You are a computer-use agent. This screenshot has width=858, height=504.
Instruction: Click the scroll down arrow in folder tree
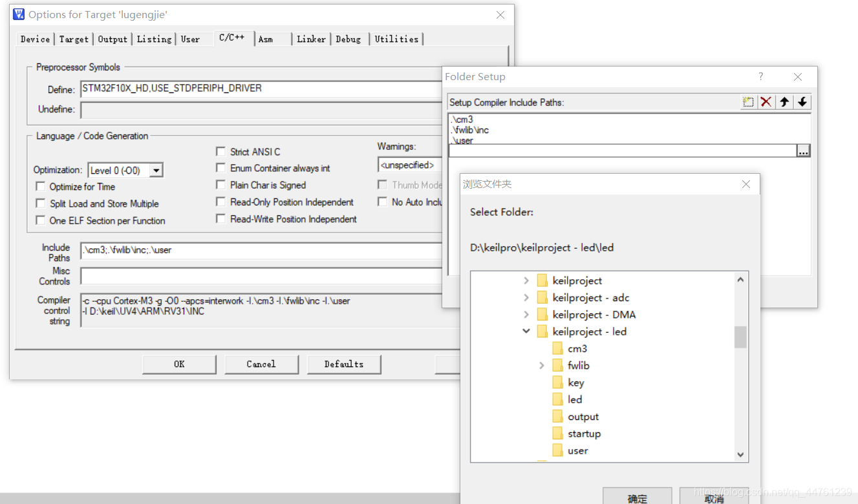[x=740, y=455]
